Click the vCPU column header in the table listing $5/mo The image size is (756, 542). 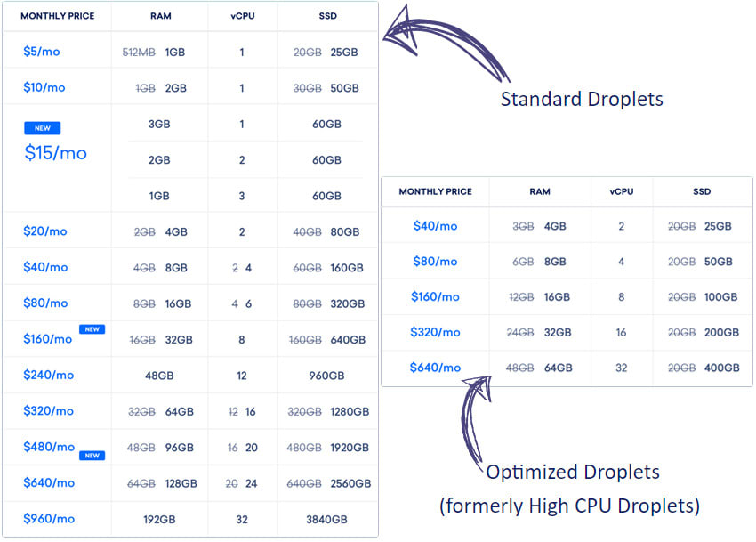243,16
